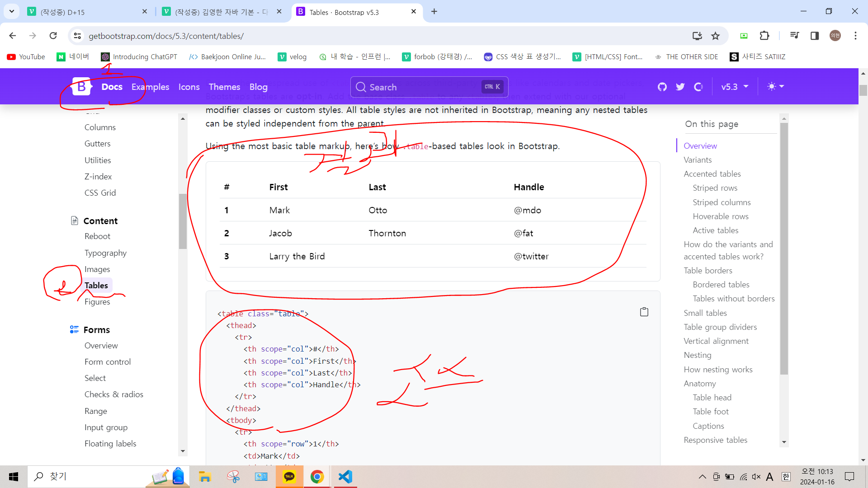The width and height of the screenshot is (868, 488).
Task: Open the tab search dropdown arrow
Action: coord(12,11)
